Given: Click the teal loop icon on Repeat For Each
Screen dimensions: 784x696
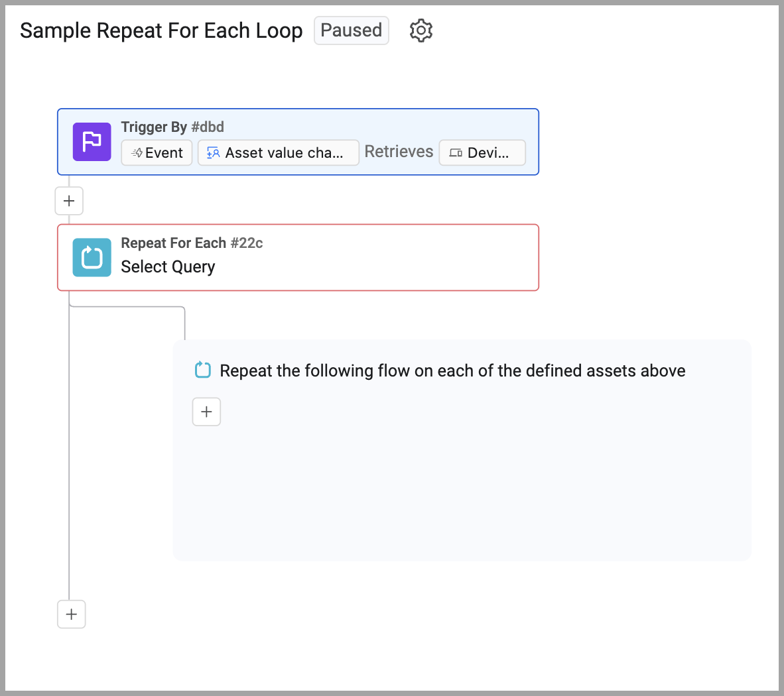Looking at the screenshot, I should (92, 258).
